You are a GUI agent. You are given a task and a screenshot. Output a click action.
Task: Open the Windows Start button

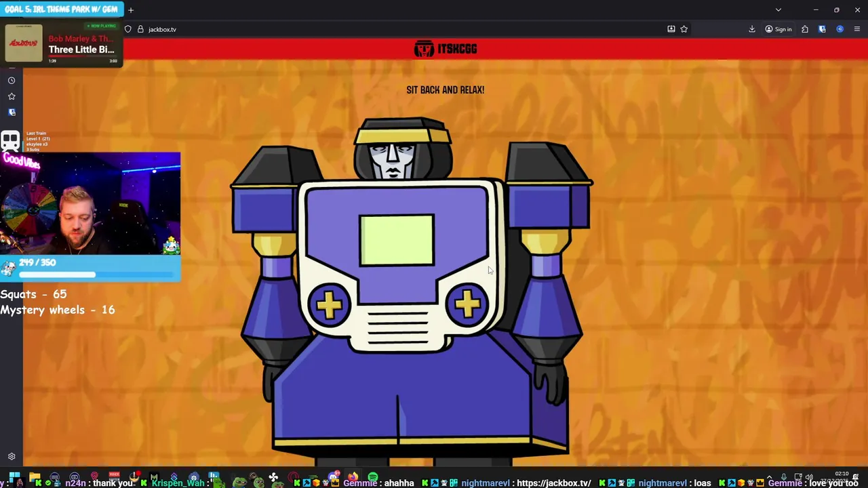click(14, 479)
